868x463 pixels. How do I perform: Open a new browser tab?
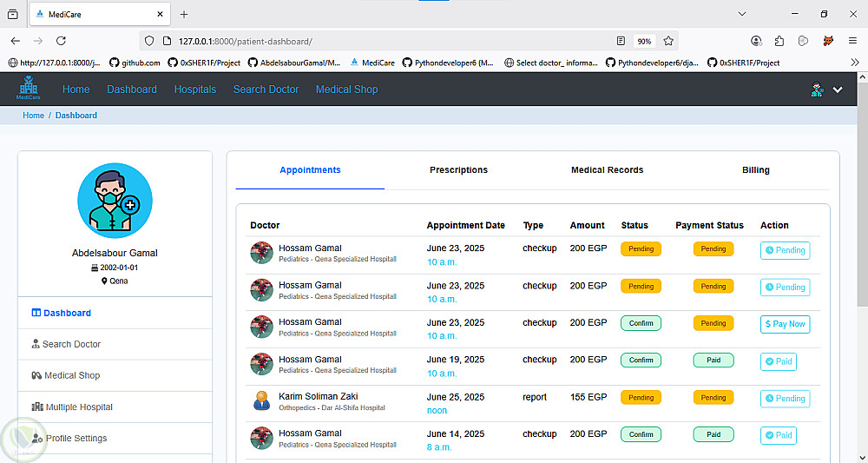coord(184,15)
